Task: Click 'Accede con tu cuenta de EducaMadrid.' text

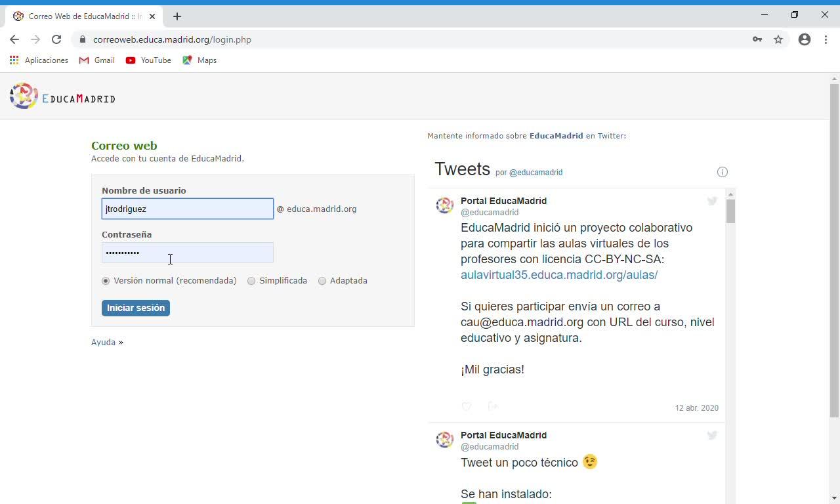Action: pos(167,159)
